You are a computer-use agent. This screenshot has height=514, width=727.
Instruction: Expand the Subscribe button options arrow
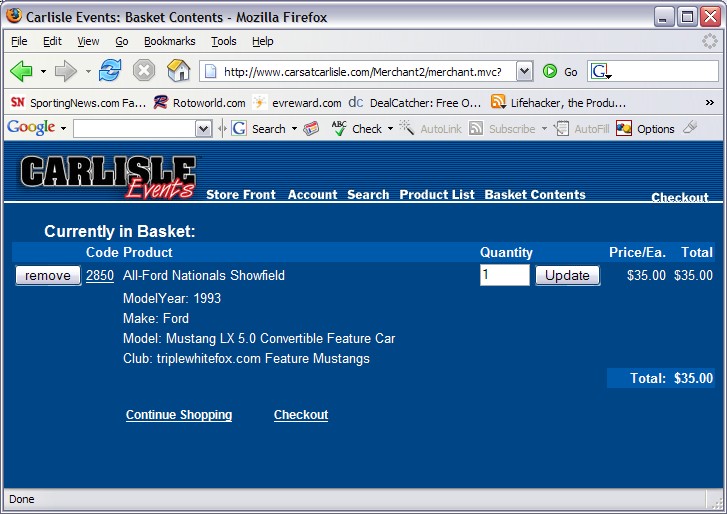[x=544, y=128]
